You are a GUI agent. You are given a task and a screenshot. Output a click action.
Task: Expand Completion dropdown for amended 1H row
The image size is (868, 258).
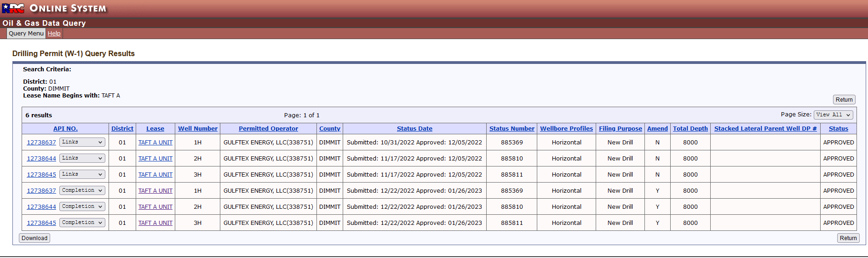82,190
